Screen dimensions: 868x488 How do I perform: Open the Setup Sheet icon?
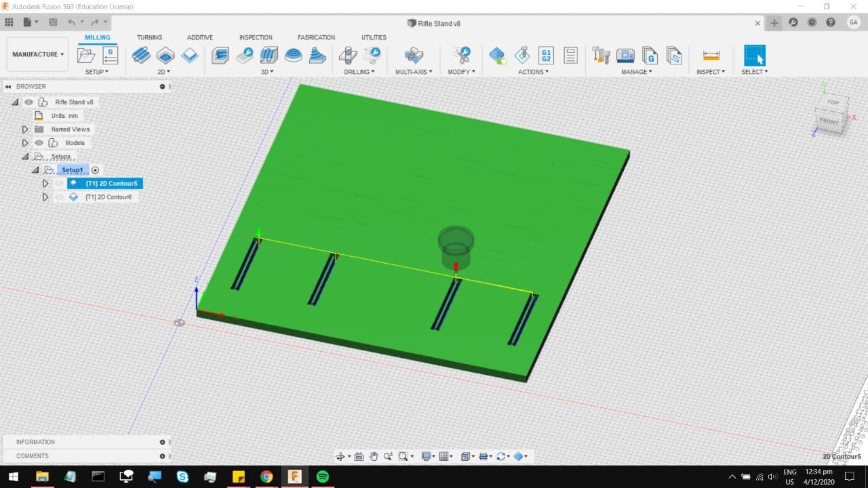click(x=570, y=55)
